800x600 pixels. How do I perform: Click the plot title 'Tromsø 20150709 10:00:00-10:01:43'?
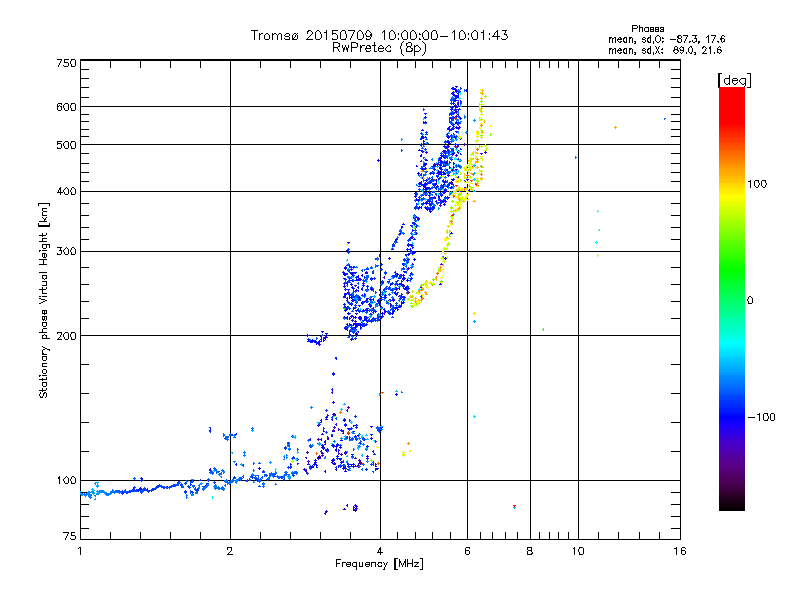click(x=379, y=35)
